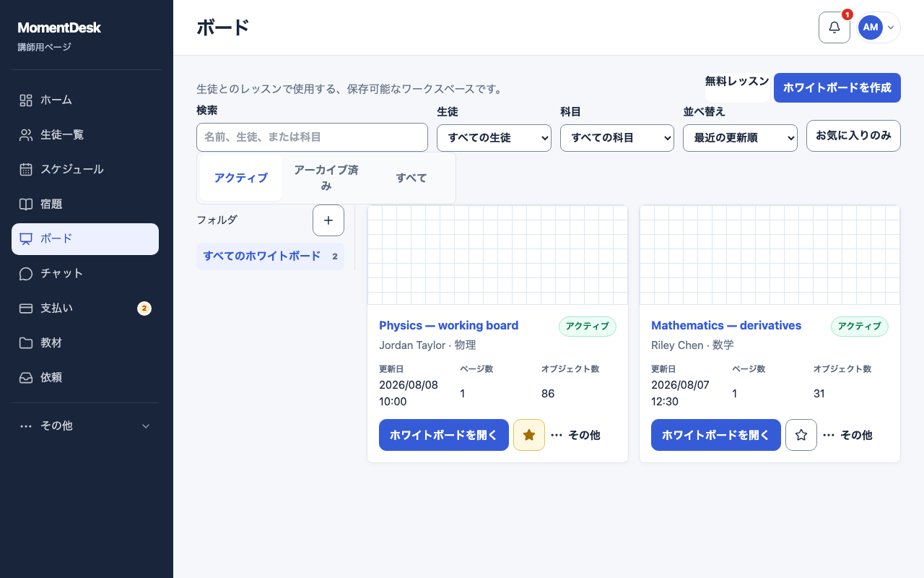
Task: Toggle the お気に入りのみ filter
Action: (853, 136)
